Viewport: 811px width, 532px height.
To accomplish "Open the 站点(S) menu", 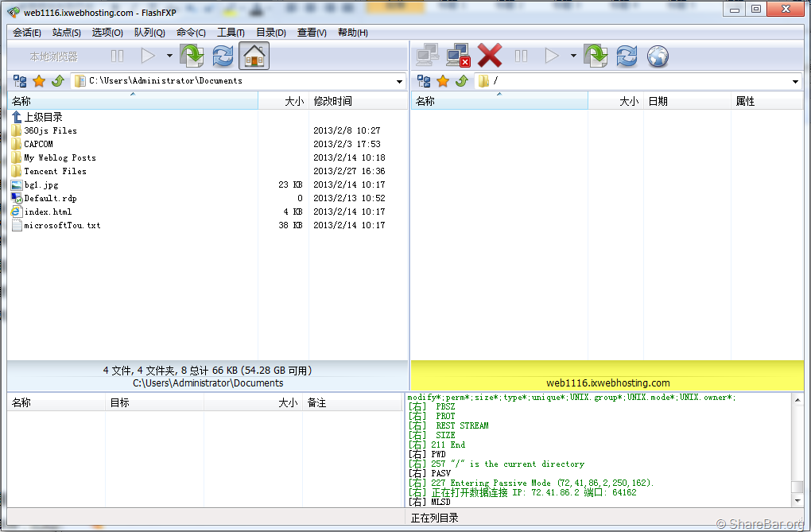I will tap(67, 33).
